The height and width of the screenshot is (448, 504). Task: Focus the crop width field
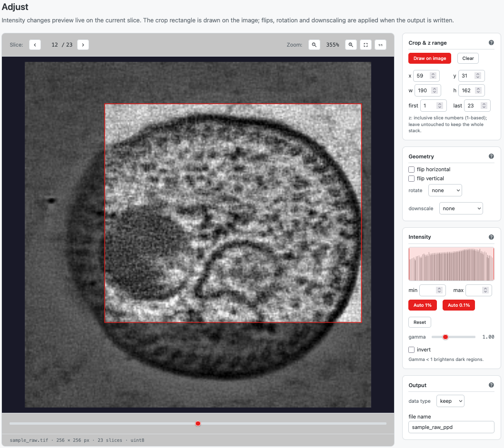coord(427,90)
